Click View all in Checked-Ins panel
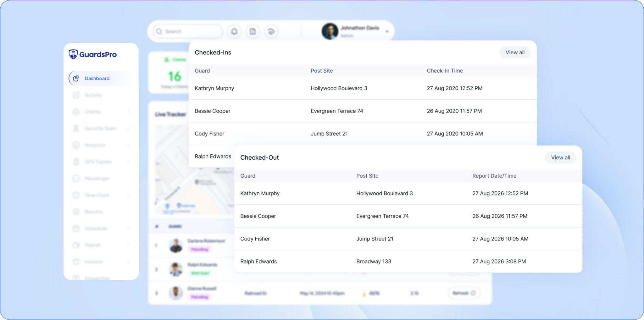 [x=515, y=52]
